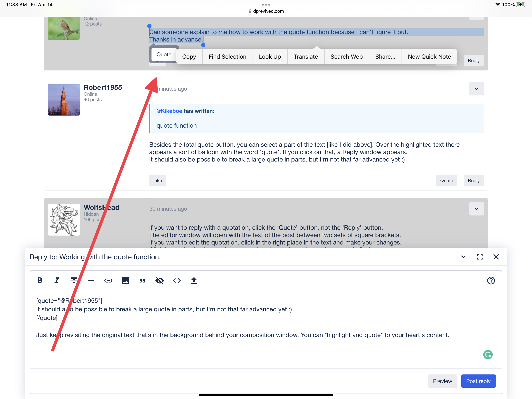Open the editor help question-mark icon

click(491, 280)
